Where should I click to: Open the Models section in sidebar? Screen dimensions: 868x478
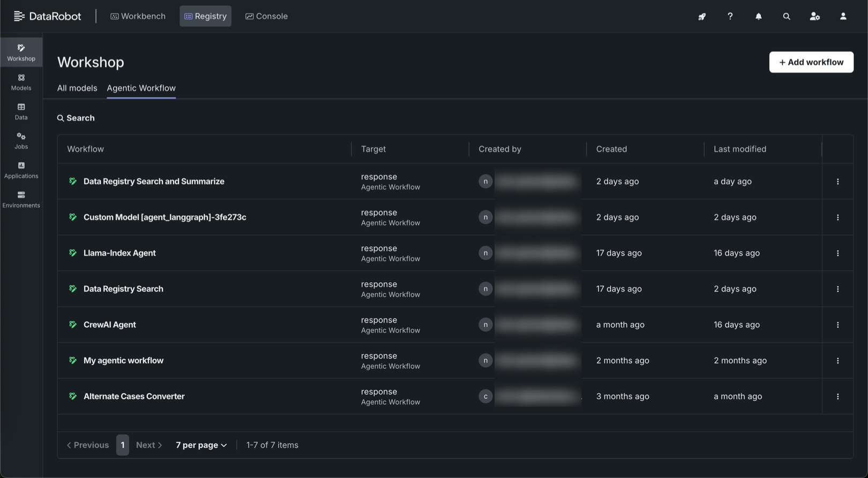tap(21, 82)
